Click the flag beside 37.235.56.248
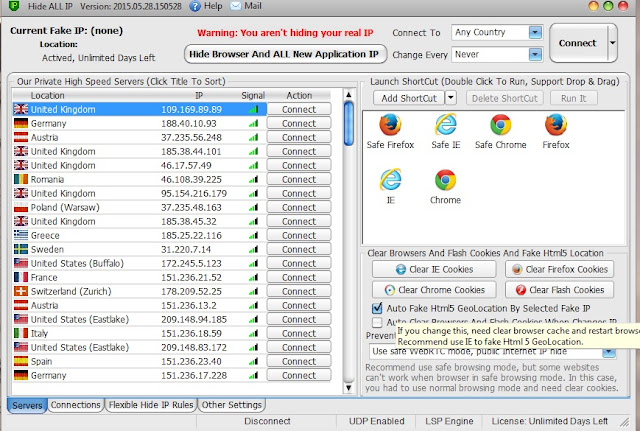The width and height of the screenshot is (640, 431). tap(21, 137)
